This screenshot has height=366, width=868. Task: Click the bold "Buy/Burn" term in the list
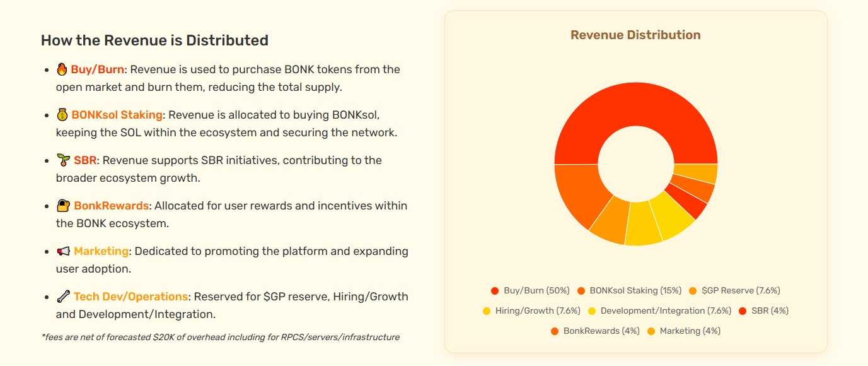click(98, 69)
